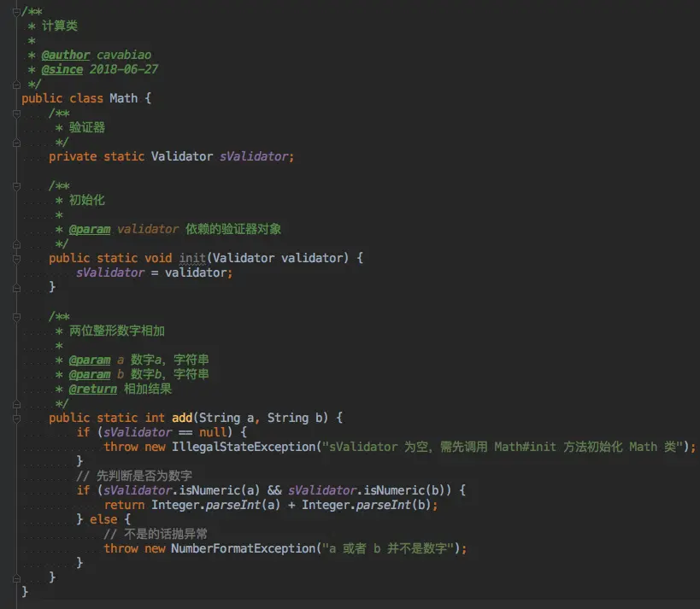Place cursor on the sValidator field declaration

coord(256,156)
